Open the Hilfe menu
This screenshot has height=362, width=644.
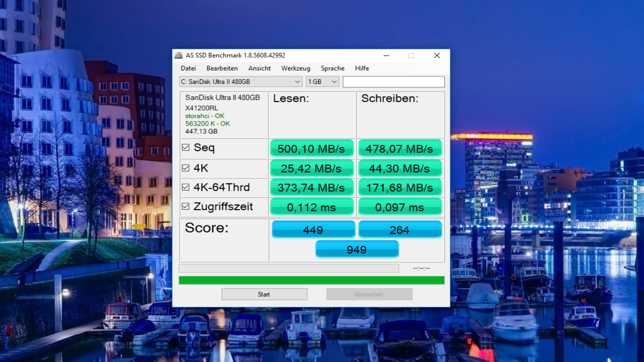[362, 68]
